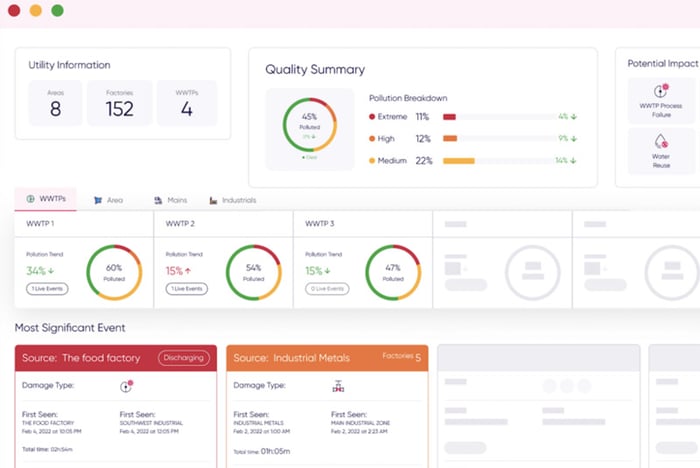Click the WWTPs count 4 tile
The width and height of the screenshot is (700, 468).
coord(187,103)
